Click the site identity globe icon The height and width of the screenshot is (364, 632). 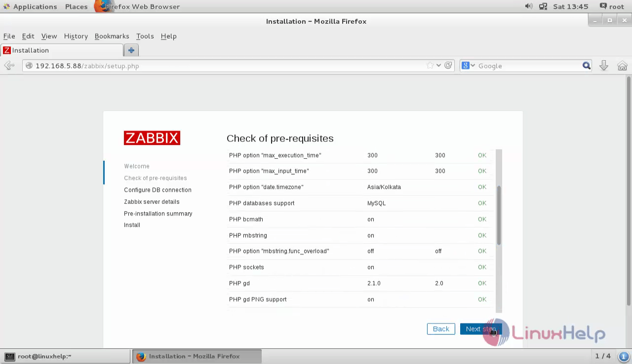point(29,66)
